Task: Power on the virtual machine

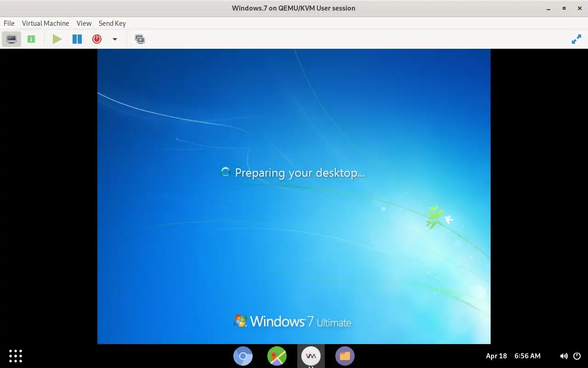Action: pos(57,39)
